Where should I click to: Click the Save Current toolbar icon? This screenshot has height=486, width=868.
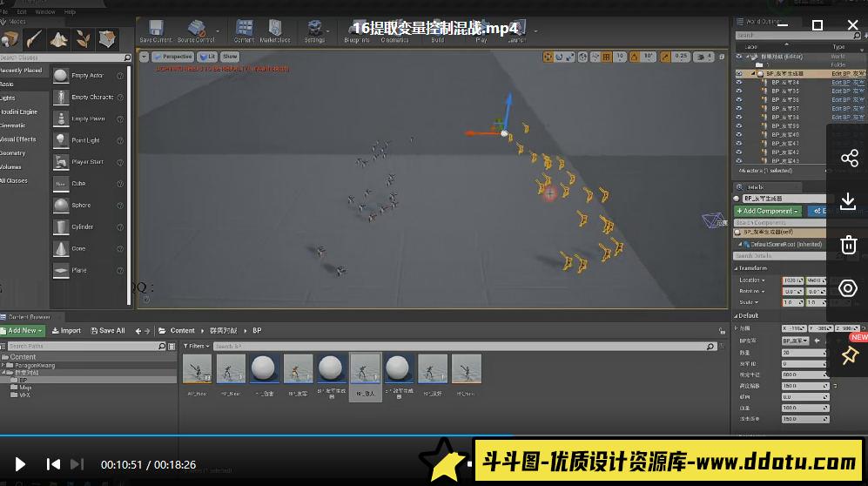click(156, 31)
